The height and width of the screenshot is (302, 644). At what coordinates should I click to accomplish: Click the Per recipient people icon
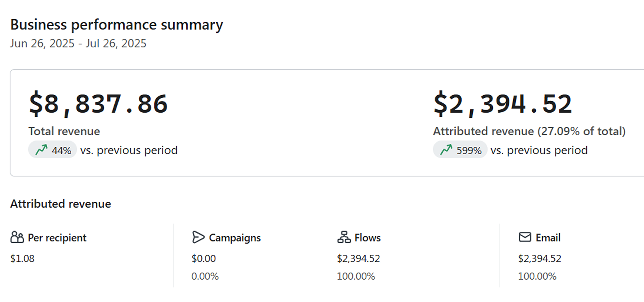click(x=17, y=237)
